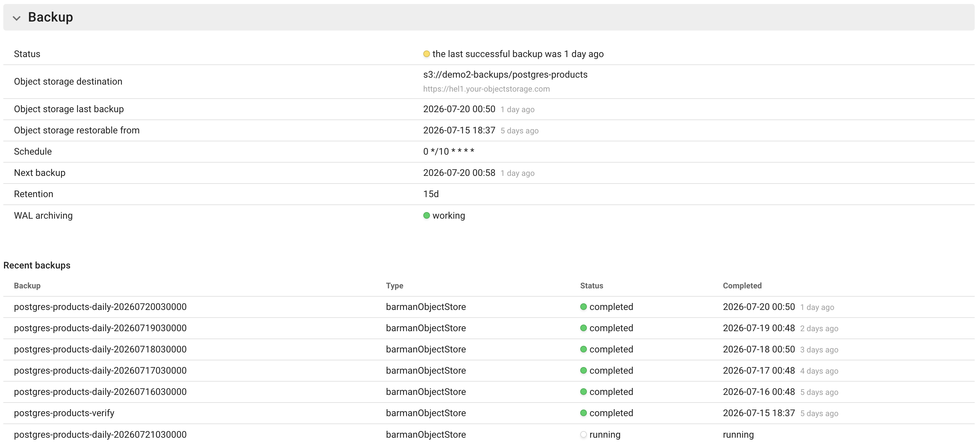Click the green WAL archiving status dot
This screenshot has height=448, width=980.
click(x=426, y=215)
